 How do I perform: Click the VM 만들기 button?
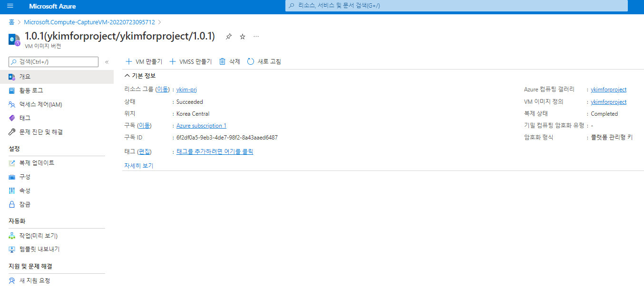click(144, 61)
